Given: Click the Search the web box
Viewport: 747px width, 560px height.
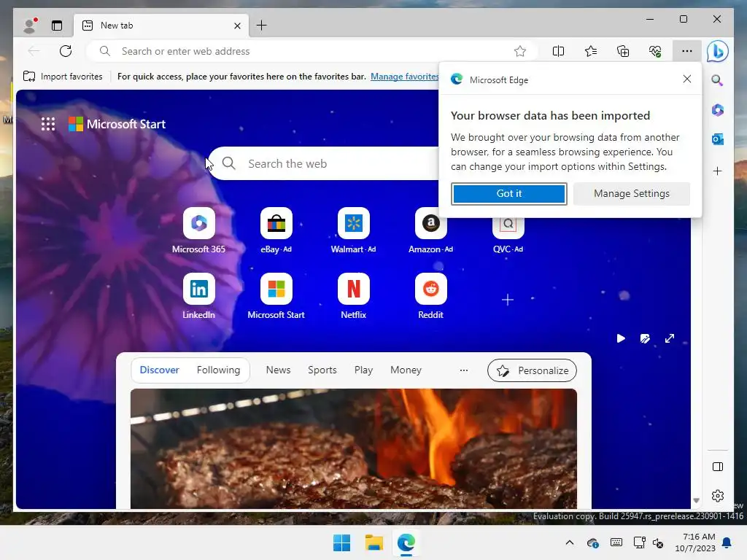Looking at the screenshot, I should pos(324,164).
